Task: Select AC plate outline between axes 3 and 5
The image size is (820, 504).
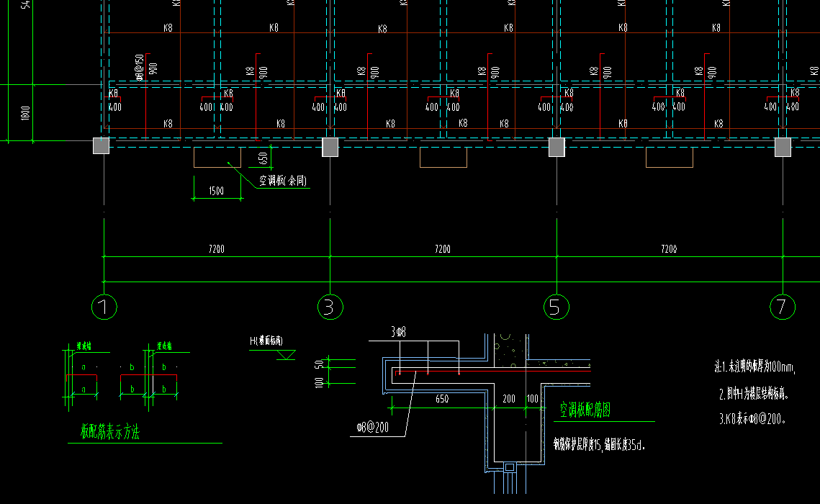Action: coord(443,158)
